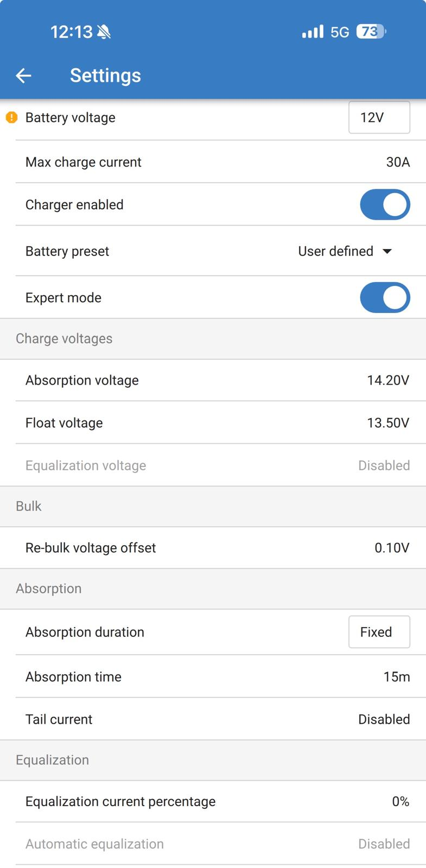This screenshot has height=868, width=426.
Task: Tap the cellular signal bars icon
Action: [x=313, y=31]
